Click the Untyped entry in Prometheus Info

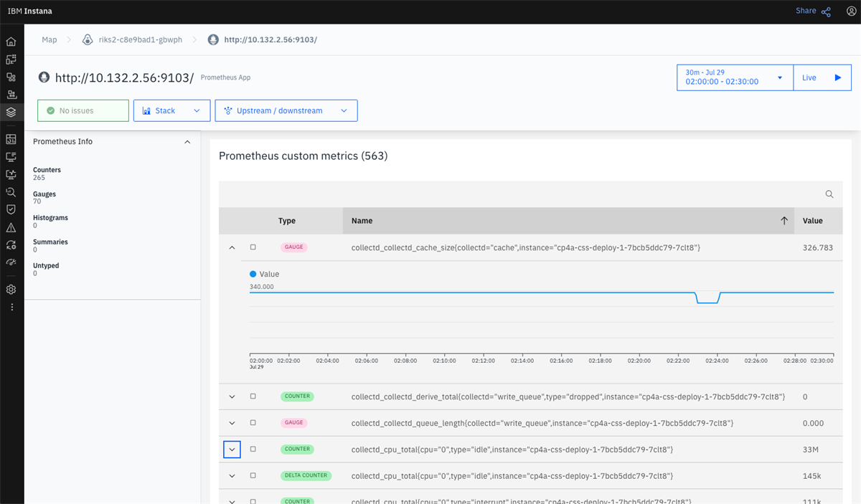pos(46,270)
